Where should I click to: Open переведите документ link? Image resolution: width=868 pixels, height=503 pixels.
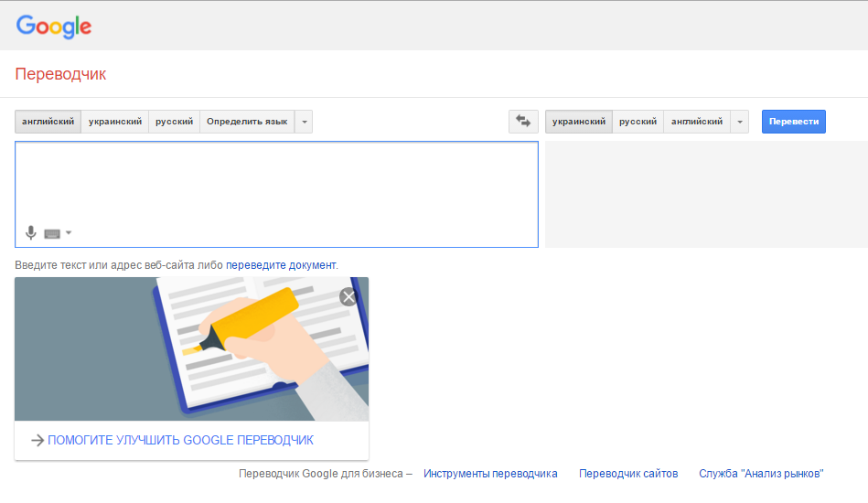[281, 265]
